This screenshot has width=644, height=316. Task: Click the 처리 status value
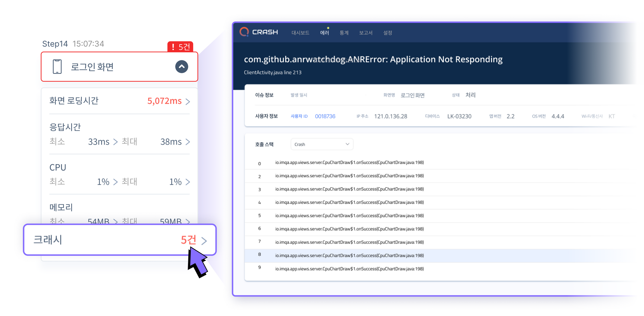point(470,95)
